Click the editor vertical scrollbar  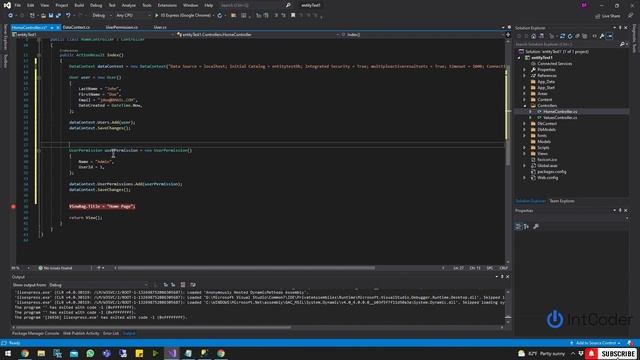pos(508,116)
